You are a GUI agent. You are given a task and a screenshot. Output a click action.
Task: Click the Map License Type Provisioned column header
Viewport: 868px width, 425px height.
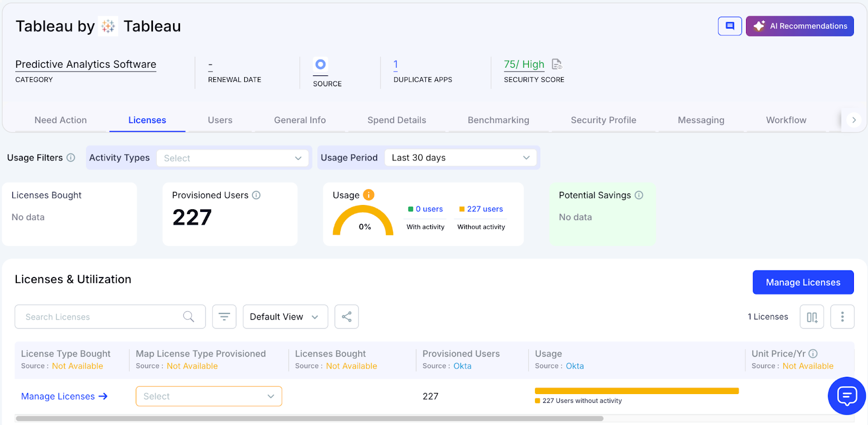tap(201, 354)
